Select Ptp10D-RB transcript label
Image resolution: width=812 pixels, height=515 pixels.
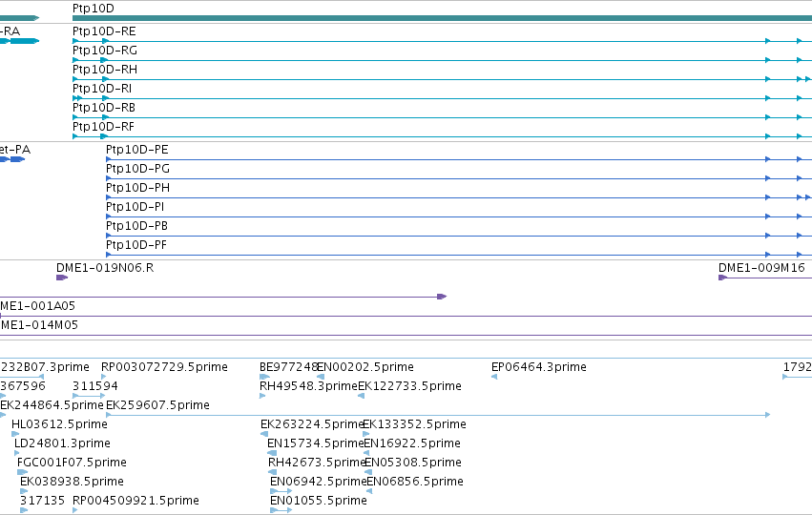click(x=104, y=108)
